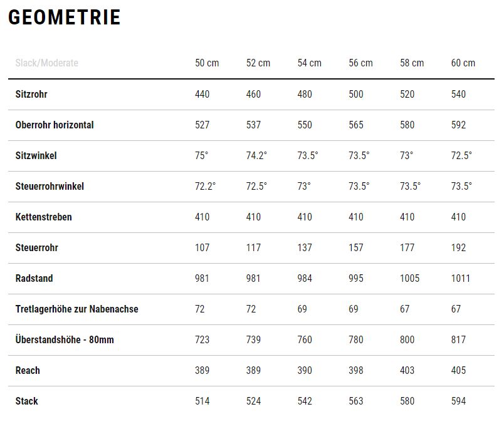
Task: Select the greyed Slack/Moderate label
Action: click(x=47, y=63)
